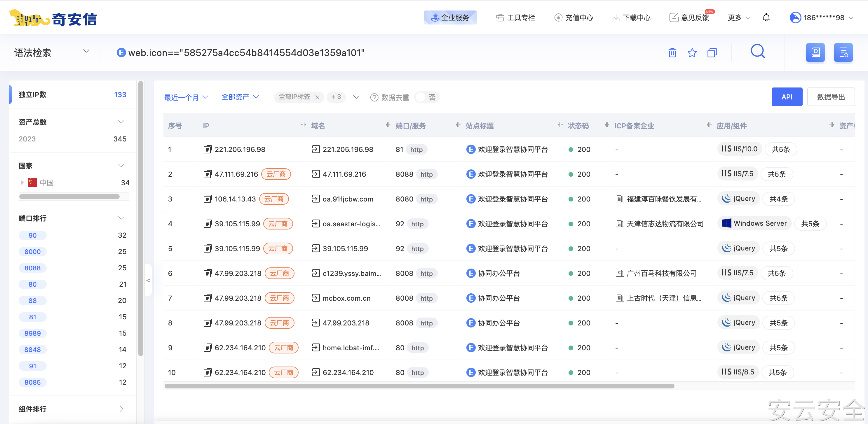The width and height of the screenshot is (868, 424).
Task: Open the 语法检索 search mode dropdown
Action: (x=52, y=52)
